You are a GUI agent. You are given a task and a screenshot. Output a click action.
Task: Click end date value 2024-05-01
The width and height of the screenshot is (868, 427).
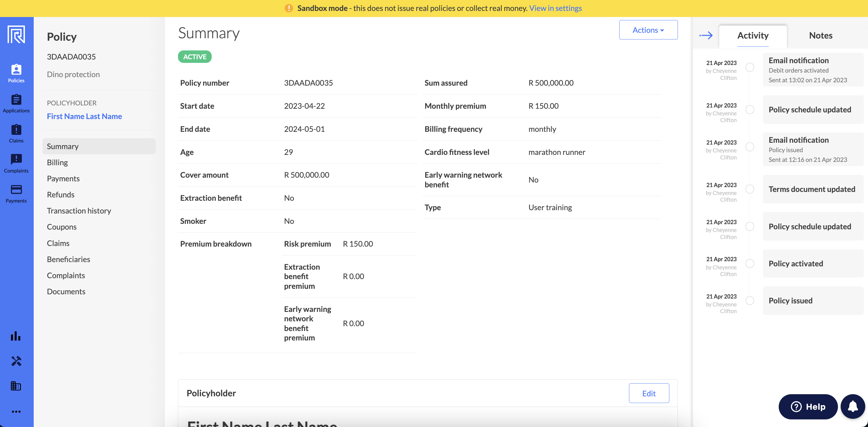click(x=304, y=129)
